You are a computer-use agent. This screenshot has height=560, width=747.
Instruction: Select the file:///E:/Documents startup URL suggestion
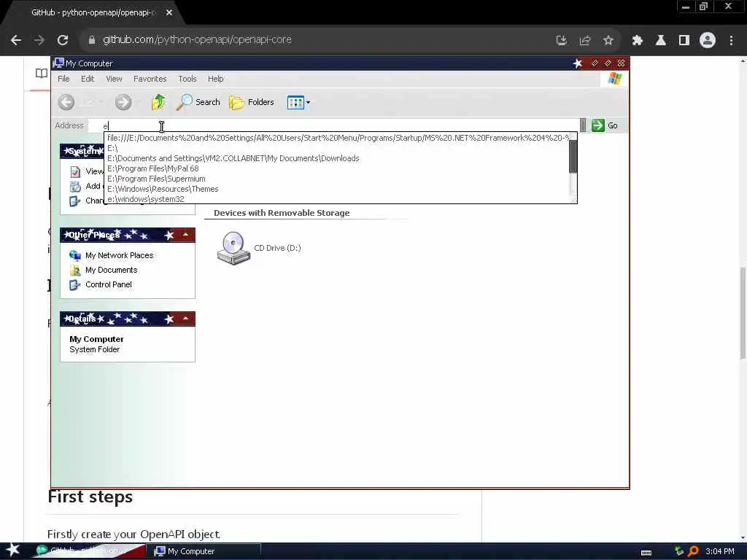click(x=337, y=138)
